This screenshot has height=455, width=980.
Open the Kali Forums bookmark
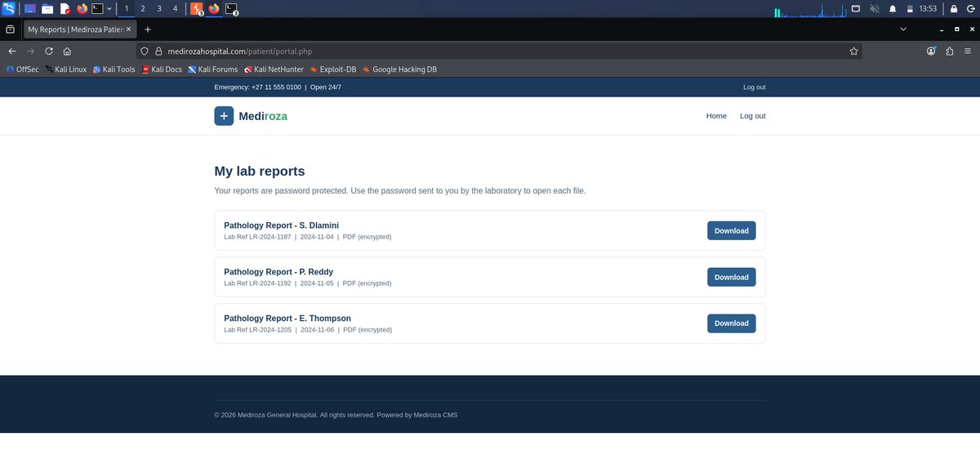coord(213,69)
